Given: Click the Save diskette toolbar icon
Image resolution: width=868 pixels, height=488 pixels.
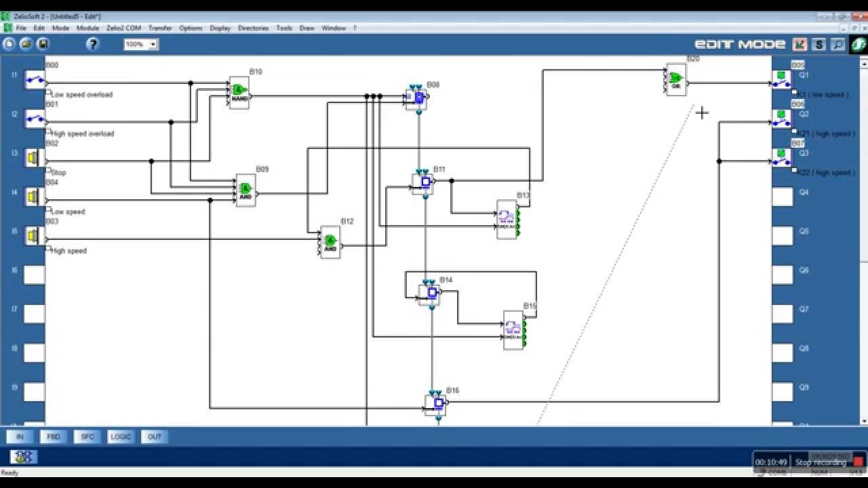Looking at the screenshot, I should click(x=43, y=44).
